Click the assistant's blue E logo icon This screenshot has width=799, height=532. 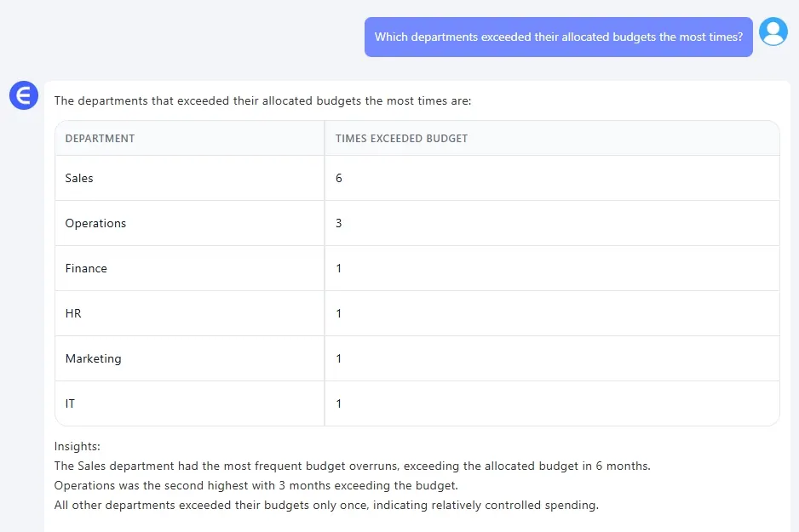point(24,95)
